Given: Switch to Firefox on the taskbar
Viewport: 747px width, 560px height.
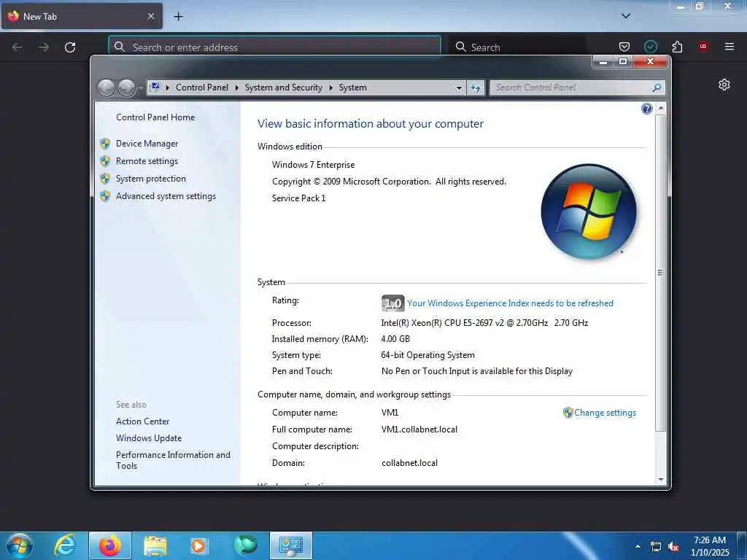Looking at the screenshot, I should click(109, 545).
